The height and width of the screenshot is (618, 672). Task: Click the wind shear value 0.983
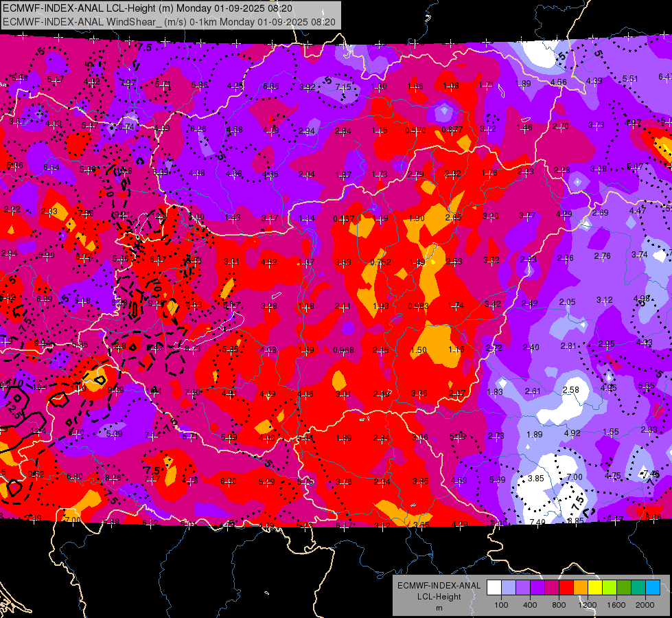pos(418,306)
